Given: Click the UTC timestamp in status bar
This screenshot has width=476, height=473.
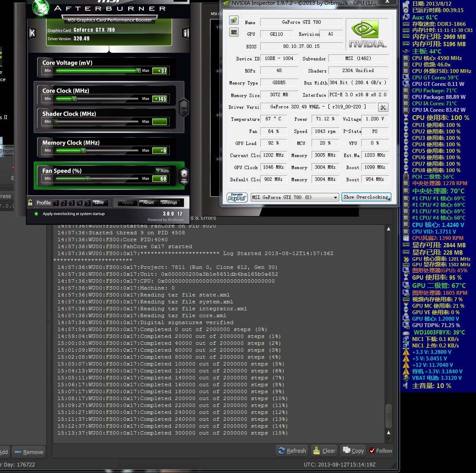Looking at the screenshot, I should coord(340,465).
